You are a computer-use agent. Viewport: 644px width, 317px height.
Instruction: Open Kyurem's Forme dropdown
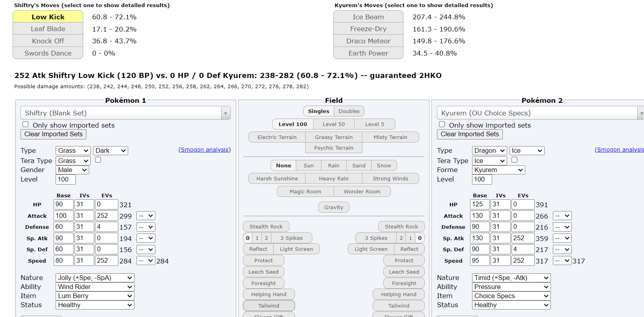pos(498,170)
